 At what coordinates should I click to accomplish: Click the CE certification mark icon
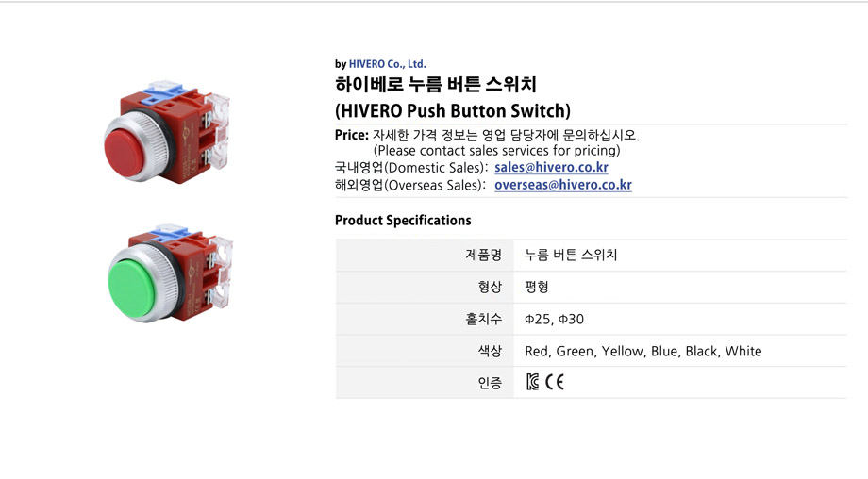tap(554, 382)
